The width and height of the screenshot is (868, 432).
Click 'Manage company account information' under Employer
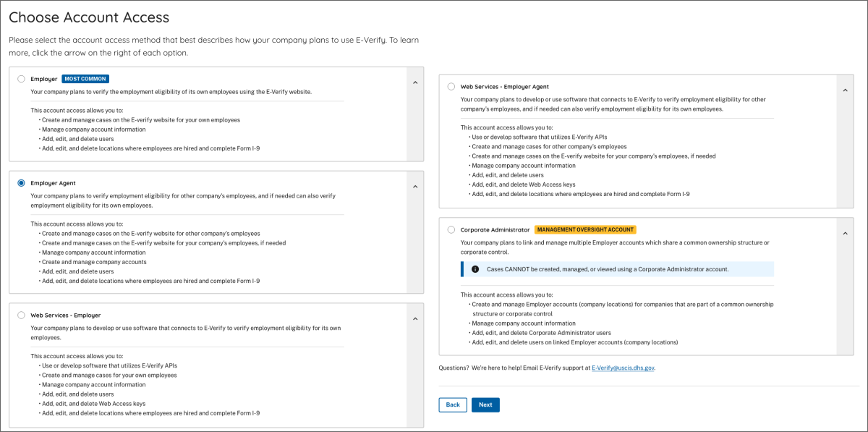(x=94, y=130)
